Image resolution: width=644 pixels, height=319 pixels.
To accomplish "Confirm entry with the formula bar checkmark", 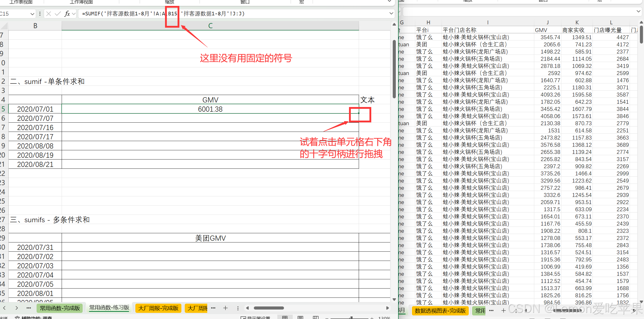I will (58, 14).
